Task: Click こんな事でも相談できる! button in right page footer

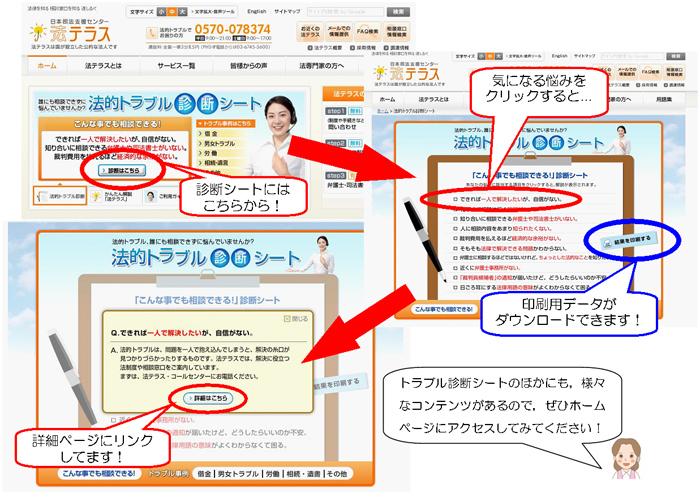Action: coord(443,309)
